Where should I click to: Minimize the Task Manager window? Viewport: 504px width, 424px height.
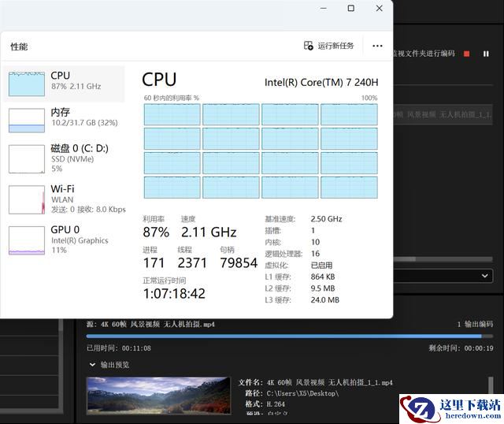click(x=323, y=9)
